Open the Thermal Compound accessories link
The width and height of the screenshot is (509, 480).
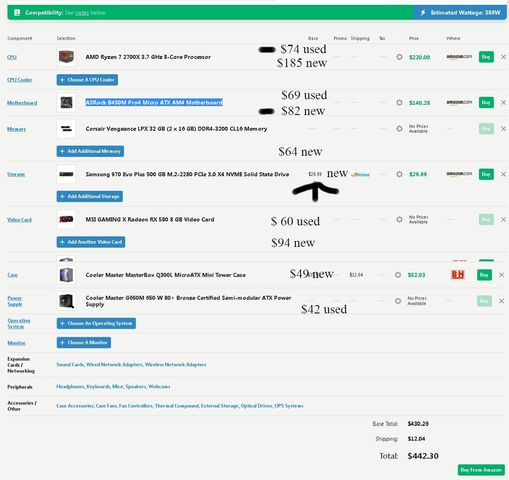click(x=177, y=406)
